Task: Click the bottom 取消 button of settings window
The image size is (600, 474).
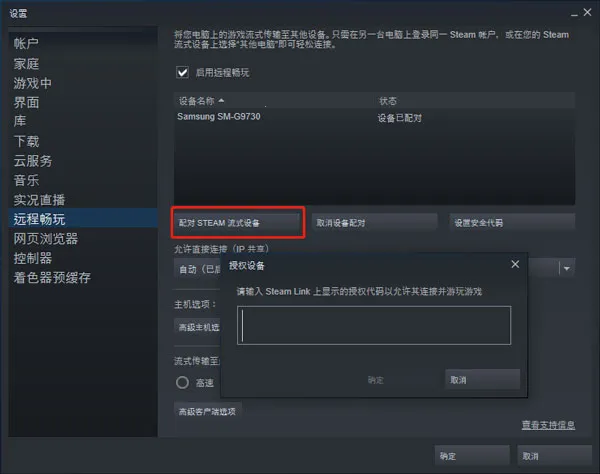Action: coord(555,456)
